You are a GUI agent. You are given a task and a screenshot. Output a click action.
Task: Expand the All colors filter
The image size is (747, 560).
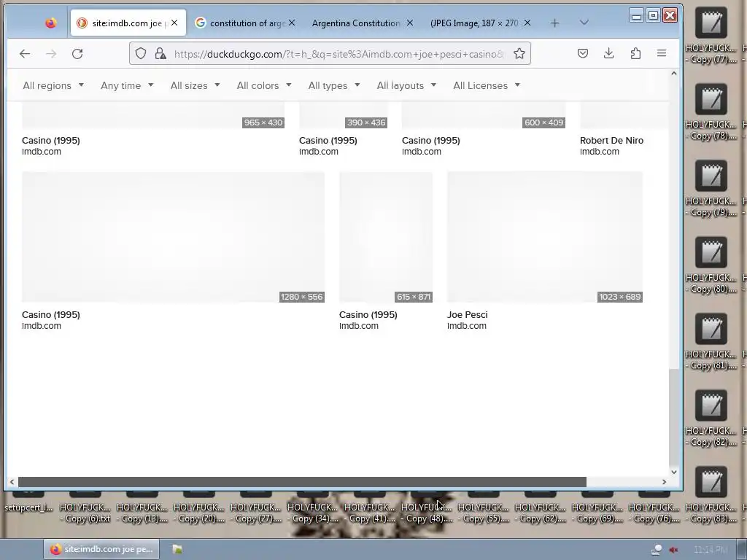point(264,86)
